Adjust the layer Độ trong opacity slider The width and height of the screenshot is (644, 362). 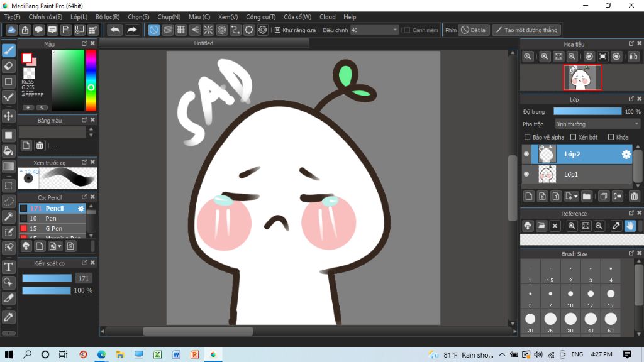(587, 112)
